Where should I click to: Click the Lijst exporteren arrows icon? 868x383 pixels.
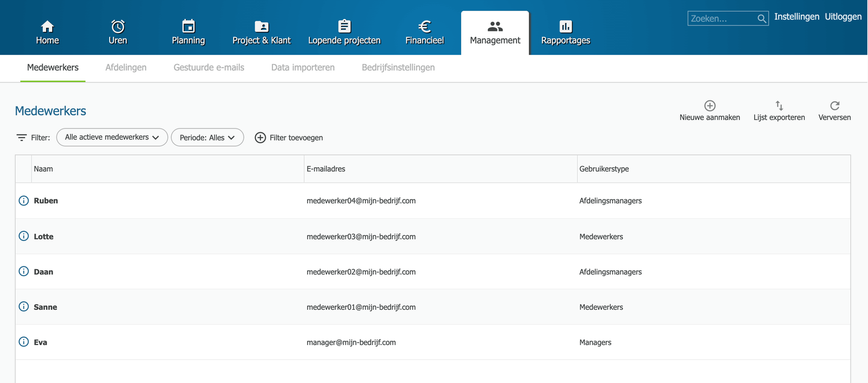tap(779, 105)
